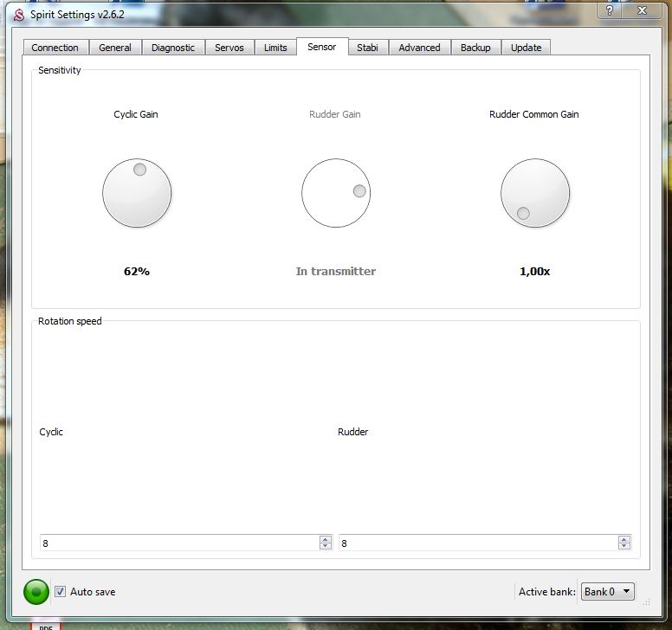Switch to the Stabi tab
This screenshot has height=630, width=672.
coord(368,48)
